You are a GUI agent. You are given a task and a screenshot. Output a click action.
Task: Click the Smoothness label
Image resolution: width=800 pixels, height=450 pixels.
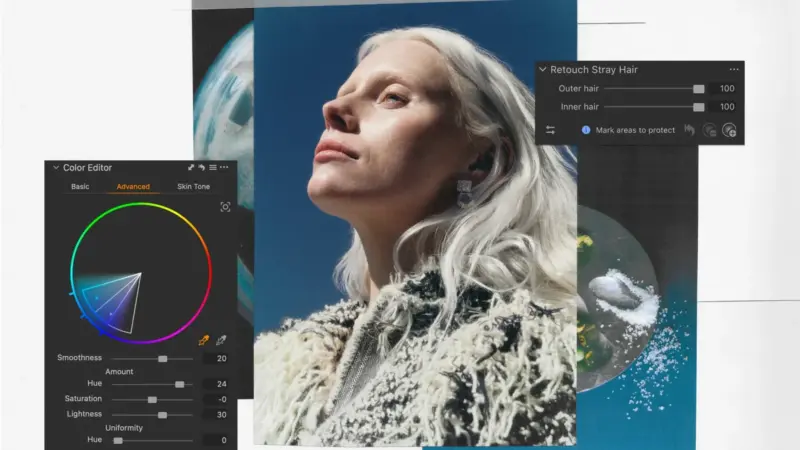[x=80, y=358]
